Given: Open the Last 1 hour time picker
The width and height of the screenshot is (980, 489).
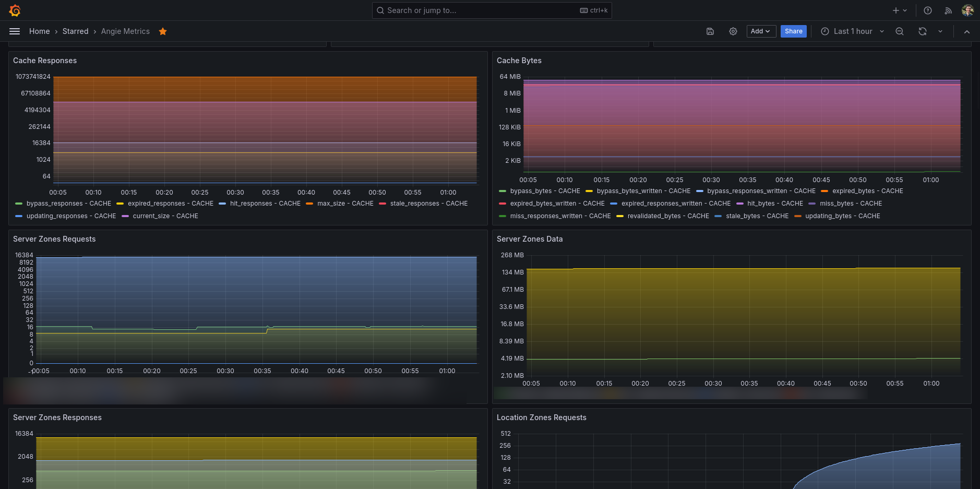Looking at the screenshot, I should (x=853, y=31).
